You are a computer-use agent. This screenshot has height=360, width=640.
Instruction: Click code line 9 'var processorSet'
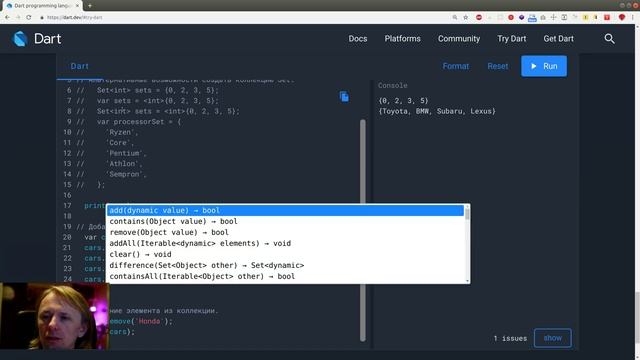(139, 122)
